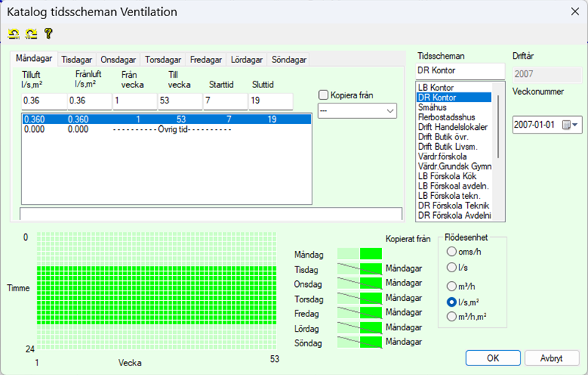Click the Måndag schedule color bar
The image size is (588, 375).
pyautogui.click(x=359, y=254)
